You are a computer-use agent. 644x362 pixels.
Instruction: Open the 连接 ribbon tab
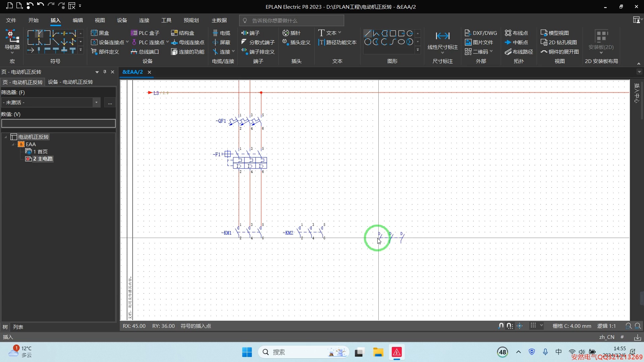(144, 20)
